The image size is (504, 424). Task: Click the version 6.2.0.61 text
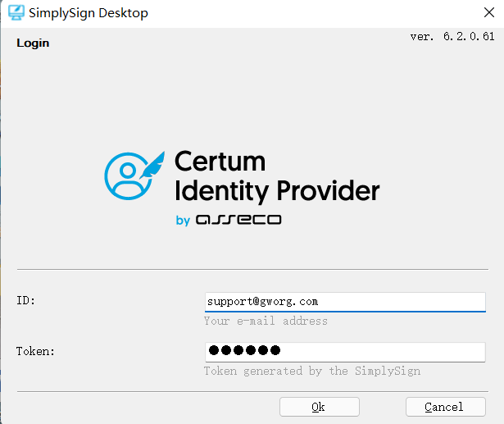click(x=452, y=37)
